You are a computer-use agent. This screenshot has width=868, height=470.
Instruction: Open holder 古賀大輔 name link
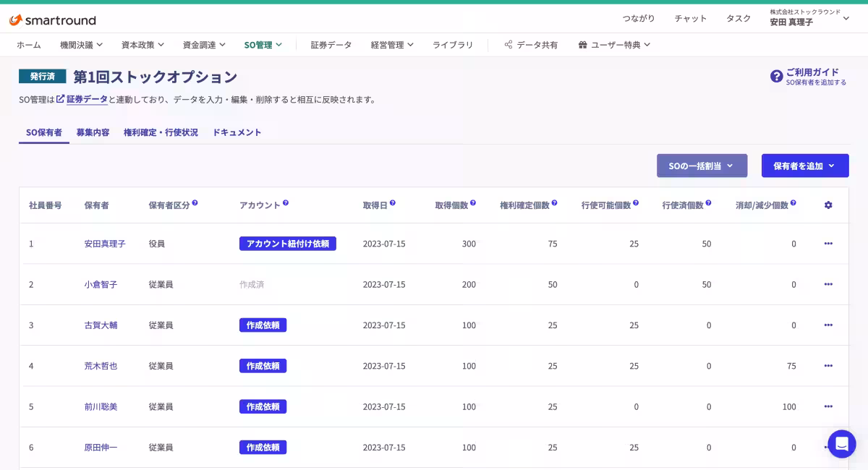101,325
